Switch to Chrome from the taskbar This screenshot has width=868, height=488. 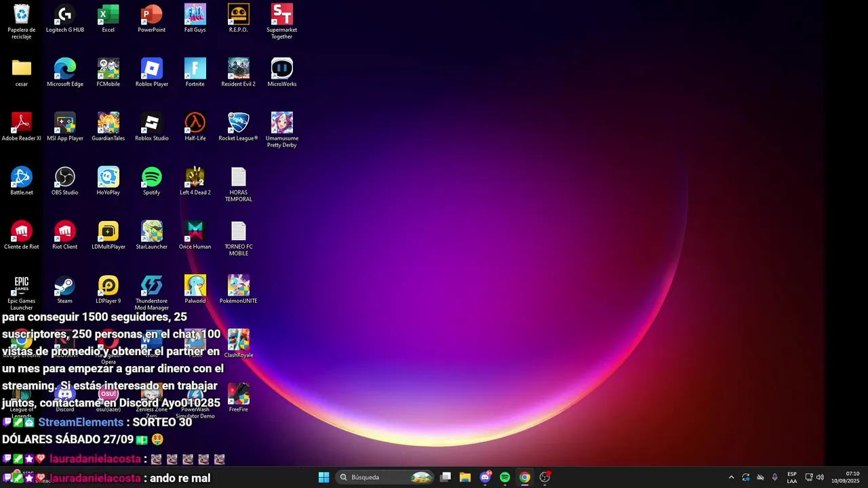(x=524, y=477)
